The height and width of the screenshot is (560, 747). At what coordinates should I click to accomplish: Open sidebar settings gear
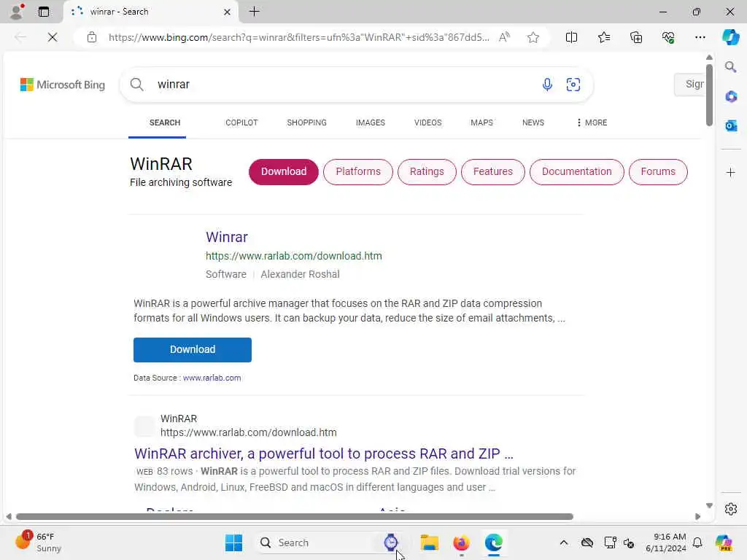[731, 509]
